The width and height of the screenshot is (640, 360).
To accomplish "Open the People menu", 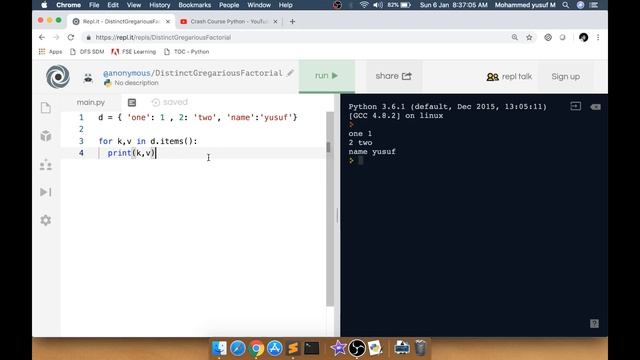I will pyautogui.click(x=229, y=5).
